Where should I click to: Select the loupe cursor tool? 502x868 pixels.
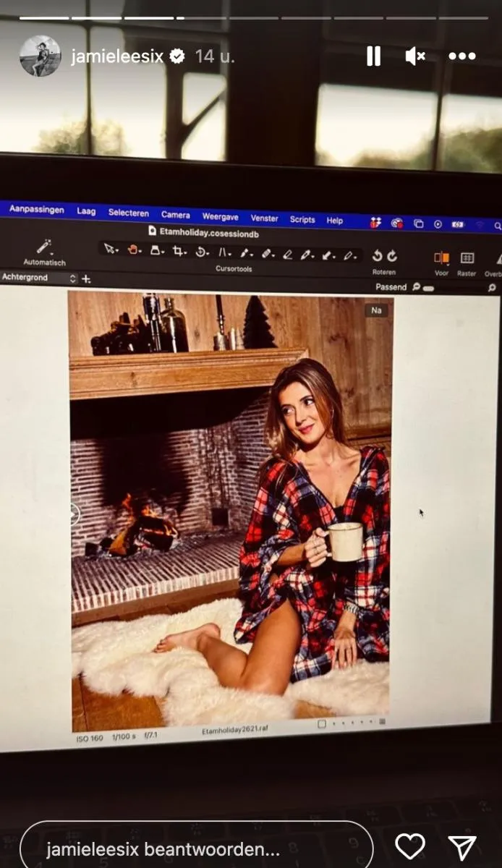(x=156, y=251)
